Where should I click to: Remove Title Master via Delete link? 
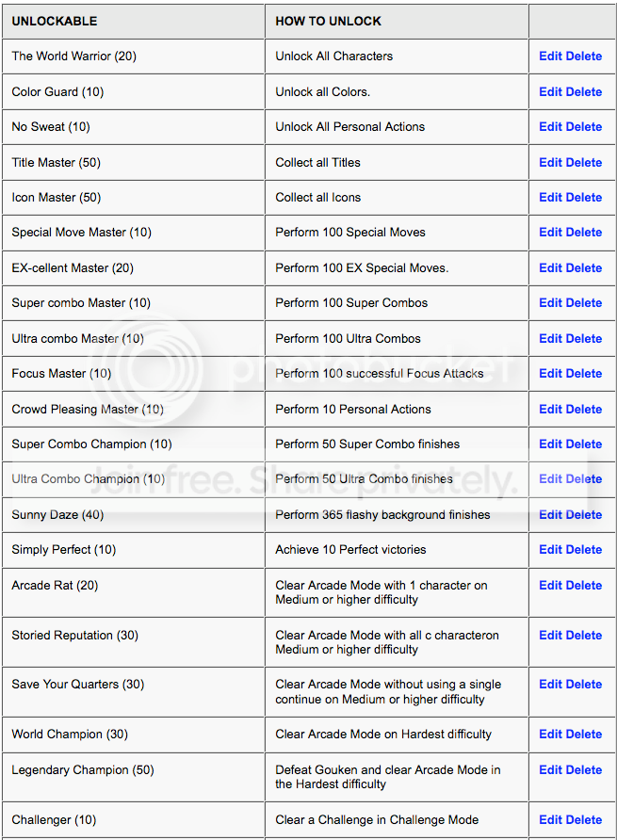pyautogui.click(x=584, y=162)
